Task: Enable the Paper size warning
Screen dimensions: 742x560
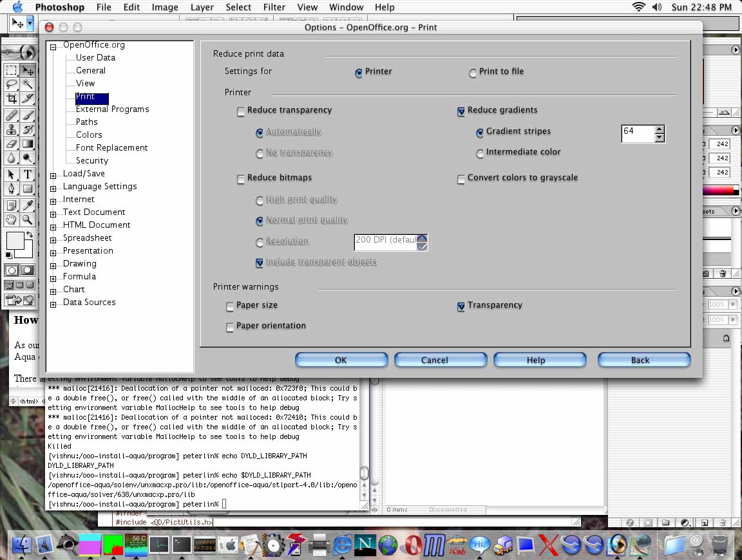Action: pyautogui.click(x=230, y=306)
